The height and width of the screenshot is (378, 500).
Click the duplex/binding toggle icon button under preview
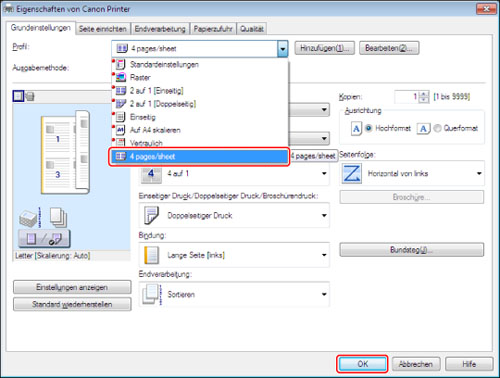point(44,239)
